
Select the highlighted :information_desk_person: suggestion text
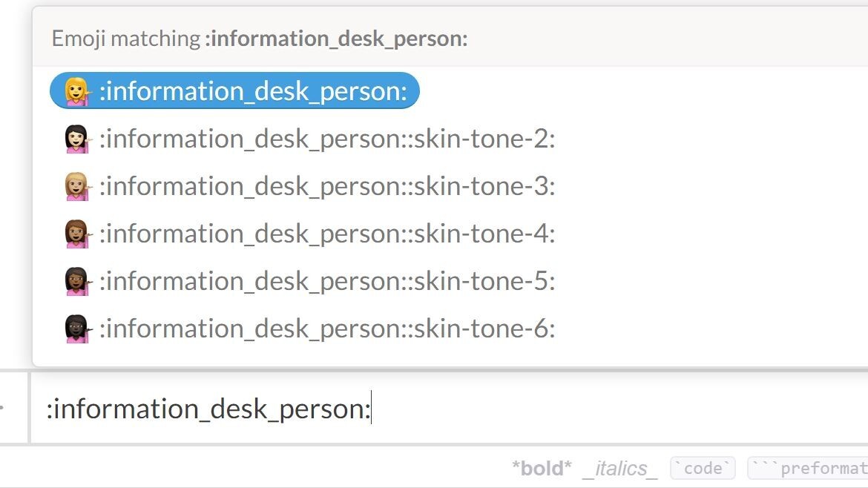[253, 91]
